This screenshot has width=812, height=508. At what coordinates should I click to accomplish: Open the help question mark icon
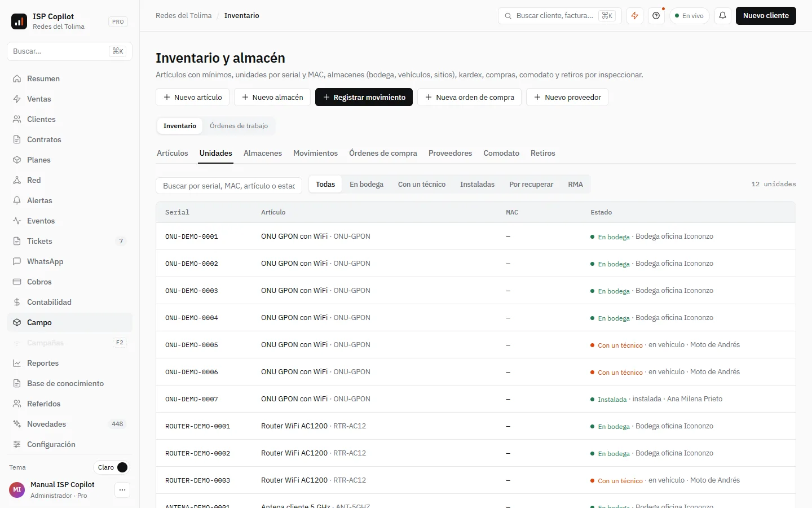[656, 16]
